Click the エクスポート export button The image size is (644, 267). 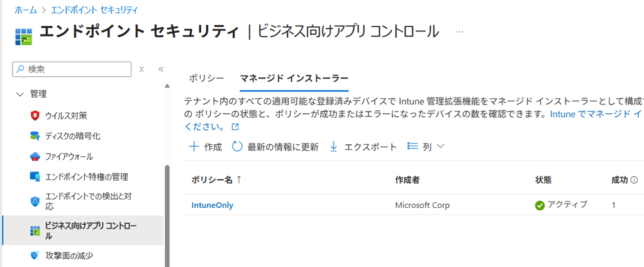point(363,147)
